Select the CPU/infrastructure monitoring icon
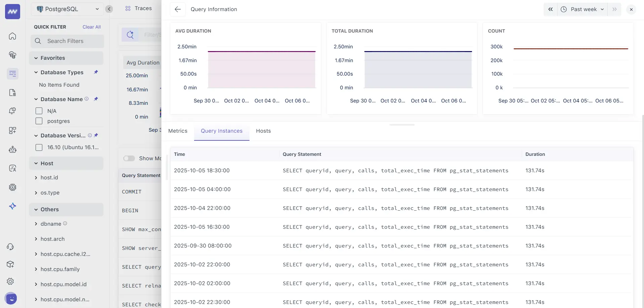This screenshot has height=308, width=644. [12, 187]
